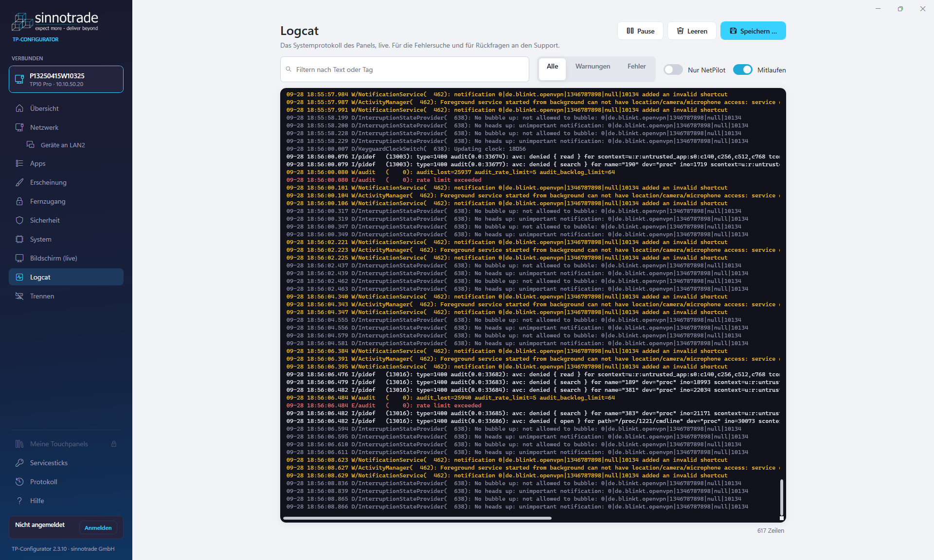Click the vertical log scrollbar thumb

coord(781,498)
